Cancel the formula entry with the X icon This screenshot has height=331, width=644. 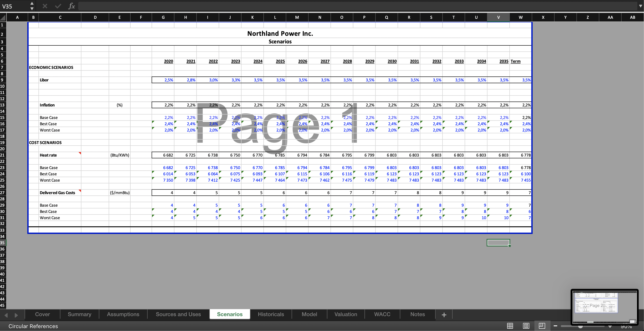(x=45, y=6)
